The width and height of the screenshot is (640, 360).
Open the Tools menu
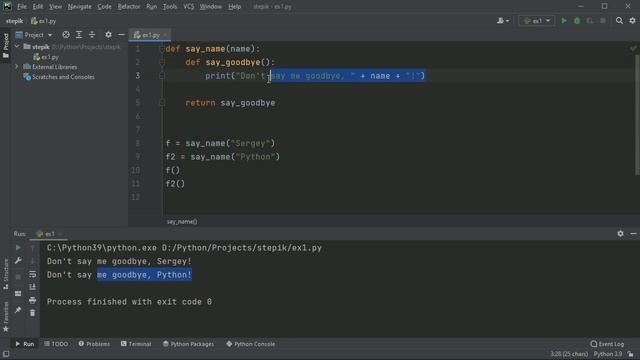point(170,7)
